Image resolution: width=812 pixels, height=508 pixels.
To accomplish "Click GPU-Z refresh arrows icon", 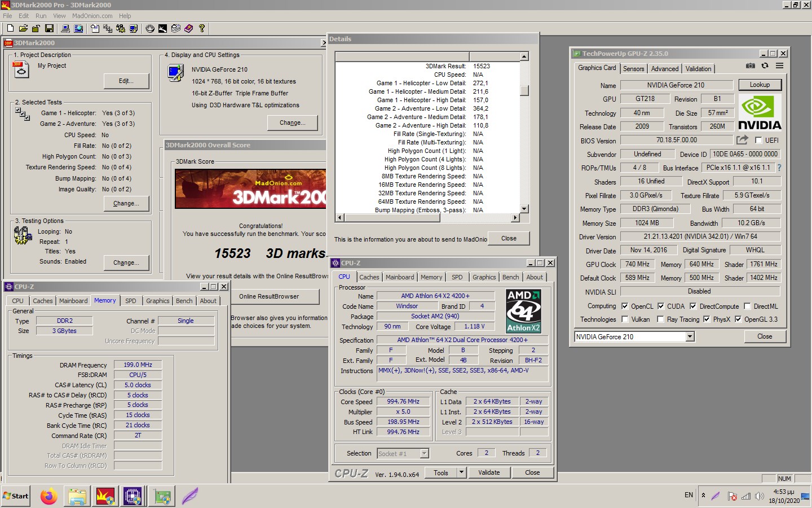I will (x=765, y=66).
